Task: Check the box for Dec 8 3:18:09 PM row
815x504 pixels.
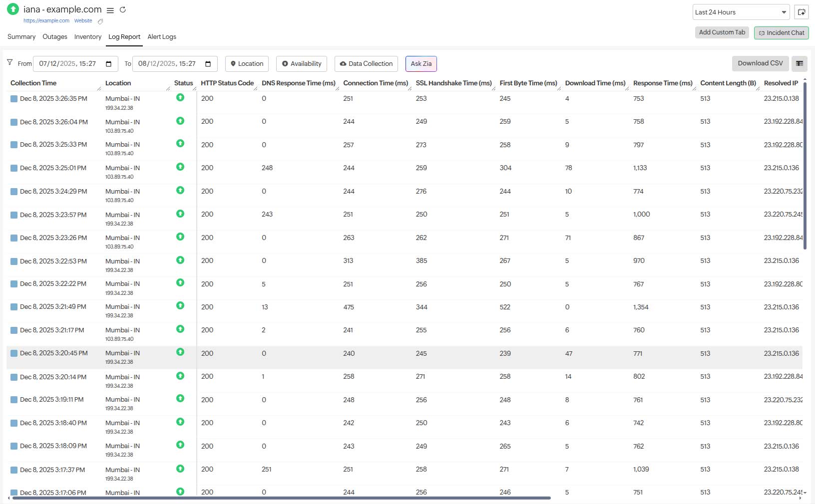Action: (x=14, y=446)
